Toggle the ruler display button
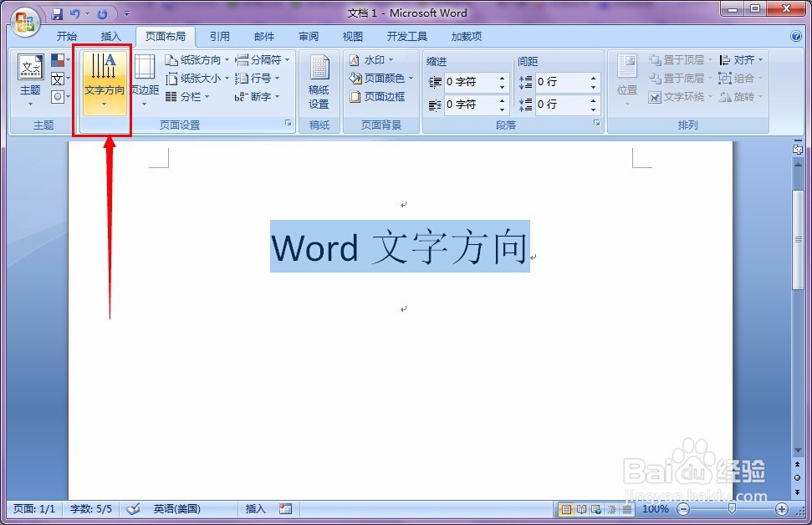The image size is (812, 525). [798, 149]
